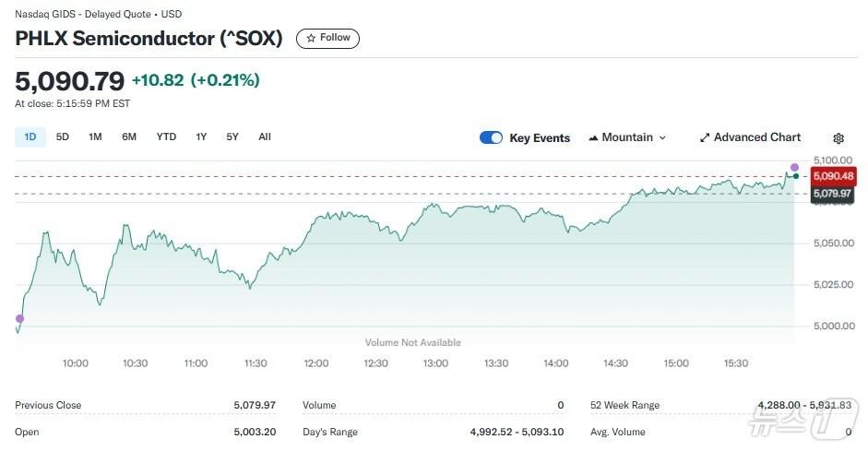Viewport: 868px width, 451px height.
Task: Open chart settings gear icon
Action: point(838,138)
